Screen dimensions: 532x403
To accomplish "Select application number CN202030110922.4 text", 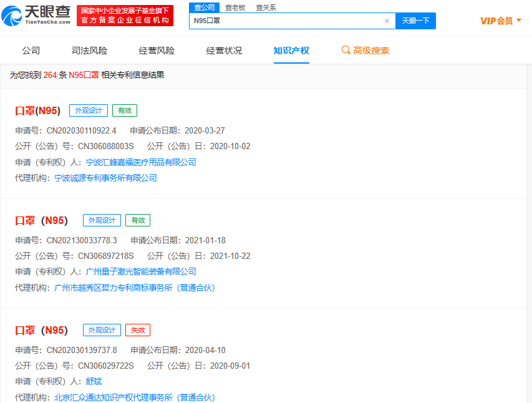I will click(82, 131).
